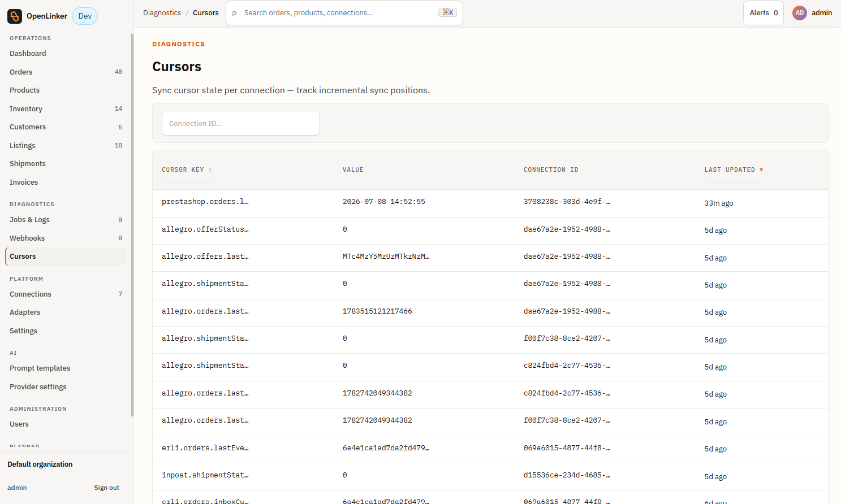Open Shipments in sidebar
This screenshot has height=504, width=841.
point(66,164)
